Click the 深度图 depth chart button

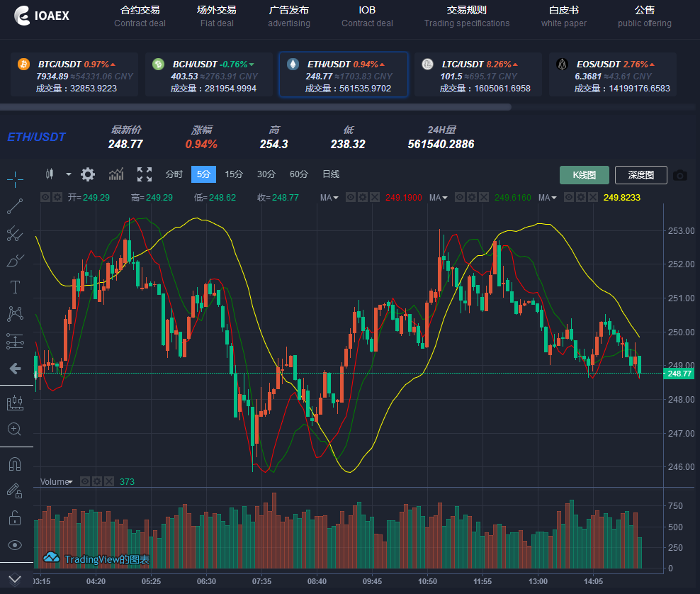coord(640,175)
